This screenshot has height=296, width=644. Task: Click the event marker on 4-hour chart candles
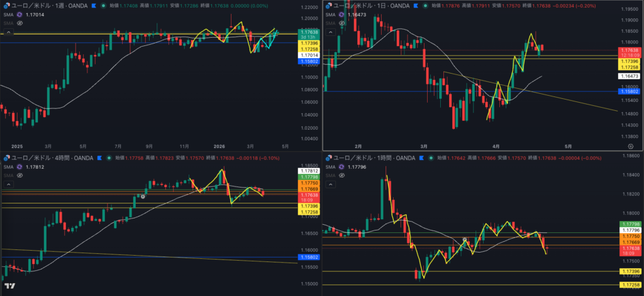click(x=143, y=196)
